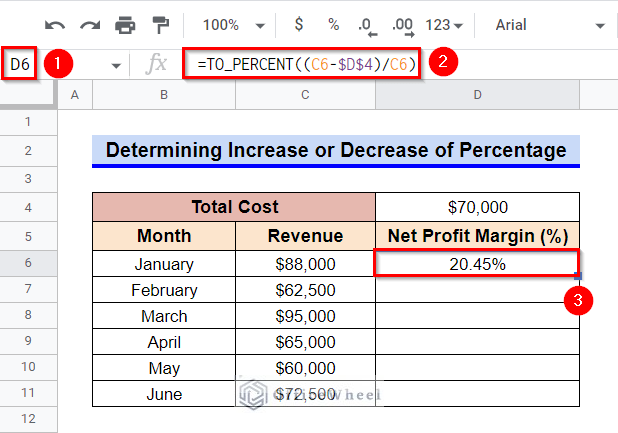This screenshot has height=433, width=618.
Task: Select row 10 header
Action: (28, 367)
